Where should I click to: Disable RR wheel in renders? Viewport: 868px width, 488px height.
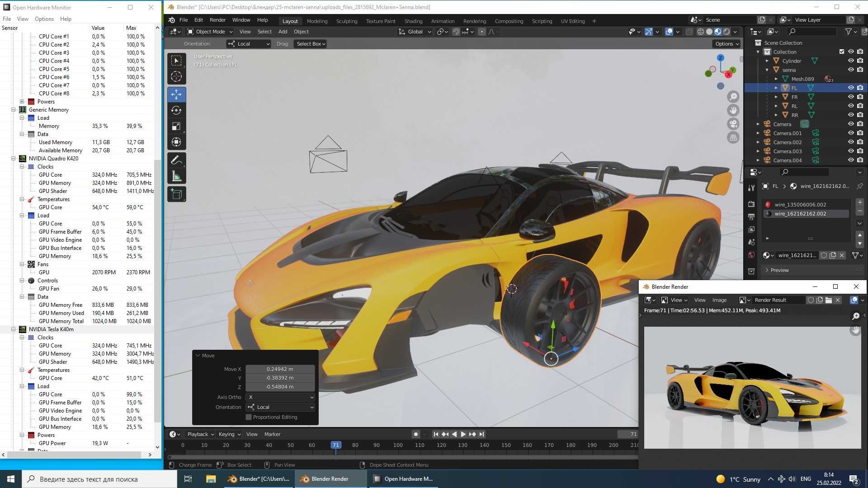(x=860, y=115)
